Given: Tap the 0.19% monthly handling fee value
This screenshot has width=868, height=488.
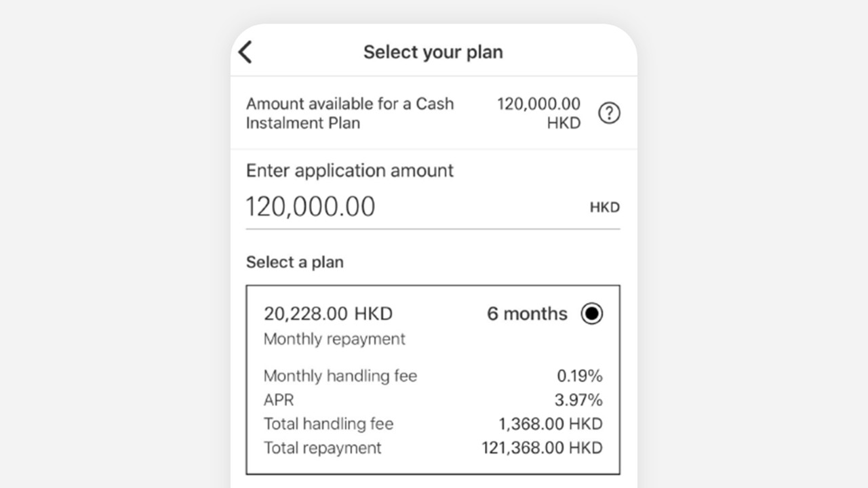Looking at the screenshot, I should pos(580,375).
